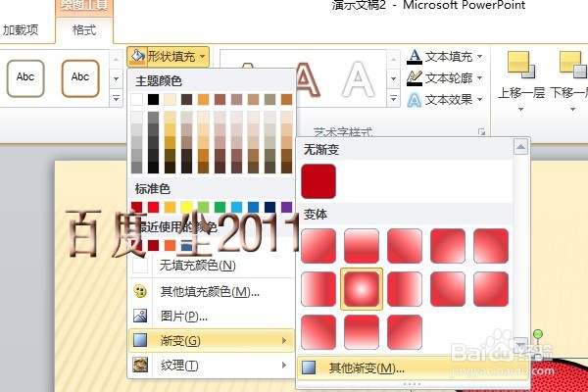Screen dimensions: 588x392
Task: Select last gradient variant in top row
Action: pyautogui.click(x=491, y=246)
